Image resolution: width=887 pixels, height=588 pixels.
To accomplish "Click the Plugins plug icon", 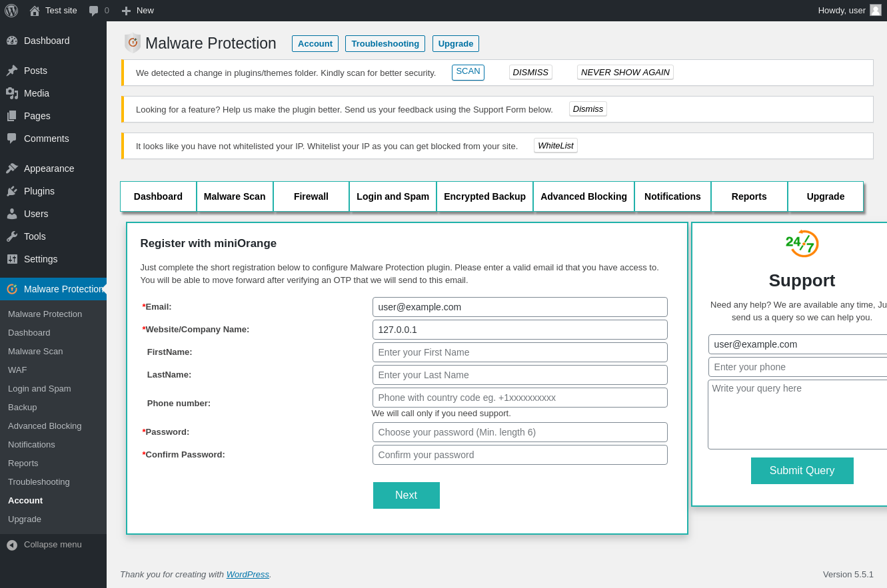I will click(x=12, y=191).
